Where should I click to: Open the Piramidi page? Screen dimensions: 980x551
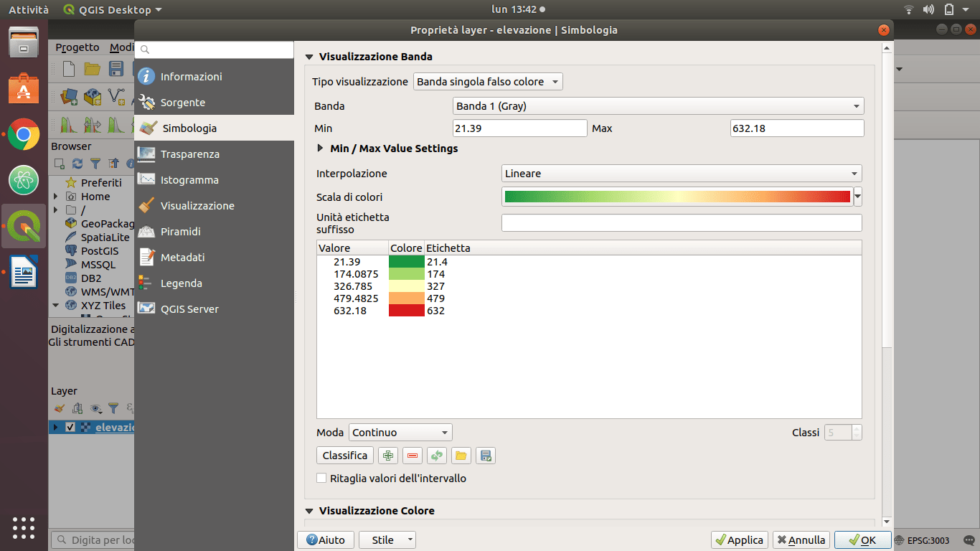pos(214,232)
